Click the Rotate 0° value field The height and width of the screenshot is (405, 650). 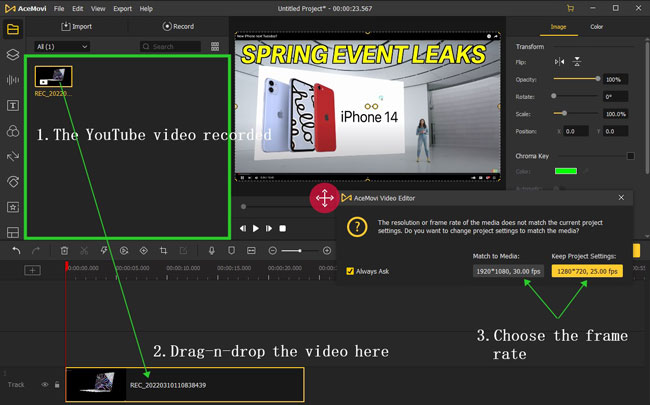click(616, 97)
